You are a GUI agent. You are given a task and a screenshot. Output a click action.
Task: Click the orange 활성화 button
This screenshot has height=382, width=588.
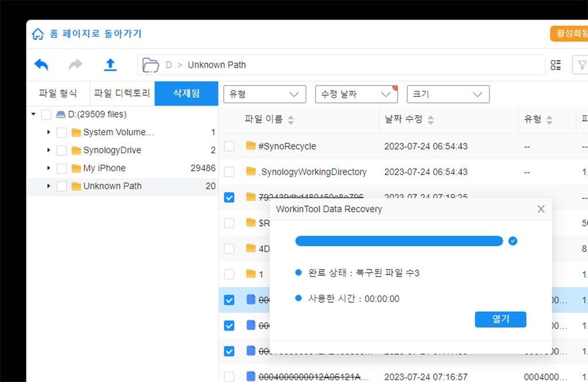coord(569,34)
